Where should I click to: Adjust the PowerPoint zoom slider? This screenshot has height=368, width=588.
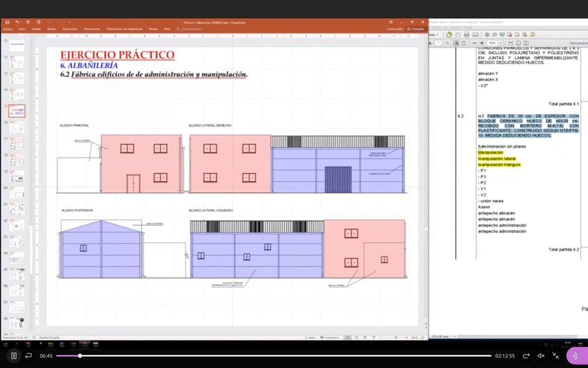coord(396,337)
